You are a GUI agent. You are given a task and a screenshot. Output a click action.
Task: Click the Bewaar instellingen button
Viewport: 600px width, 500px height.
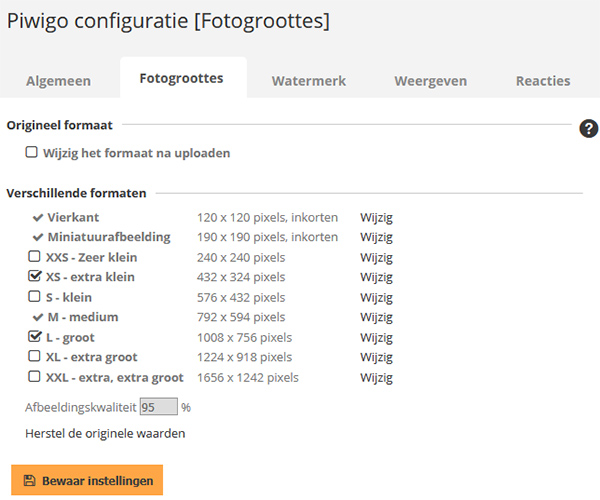pyautogui.click(x=87, y=480)
